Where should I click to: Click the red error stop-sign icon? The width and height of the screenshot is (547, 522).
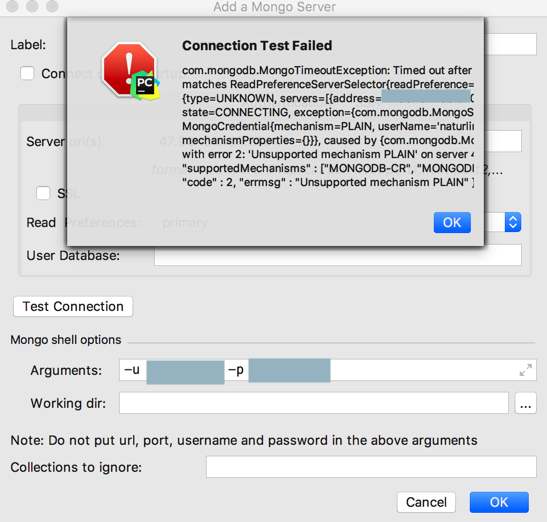(128, 68)
